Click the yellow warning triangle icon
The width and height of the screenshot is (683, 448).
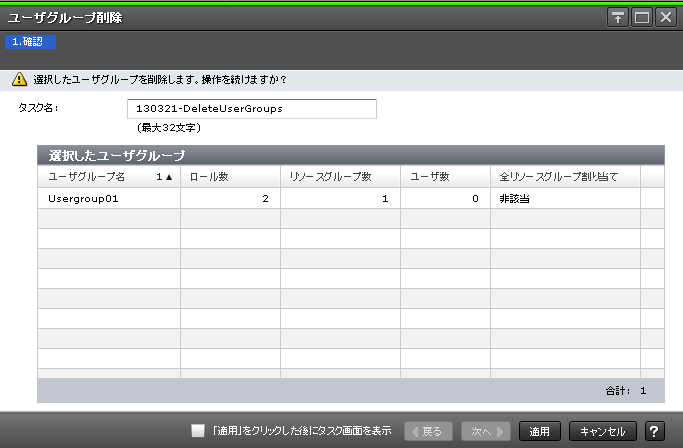[x=19, y=79]
